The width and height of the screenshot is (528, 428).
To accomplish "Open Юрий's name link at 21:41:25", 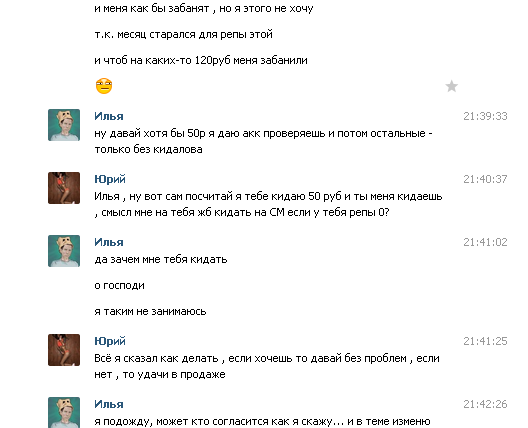I will pyautogui.click(x=110, y=341).
